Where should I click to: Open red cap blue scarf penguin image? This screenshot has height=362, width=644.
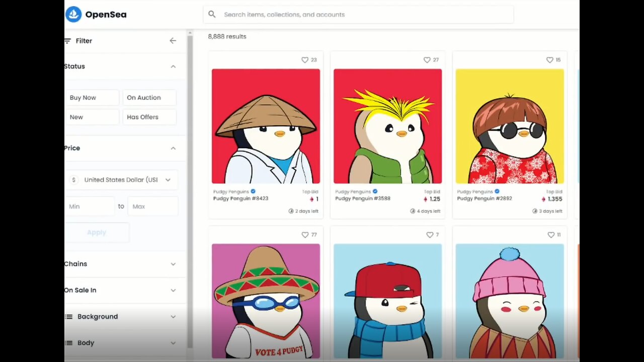coord(387,301)
